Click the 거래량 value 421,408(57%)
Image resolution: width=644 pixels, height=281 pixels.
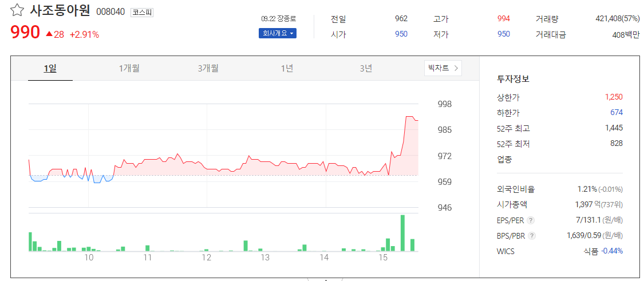[x=617, y=18]
